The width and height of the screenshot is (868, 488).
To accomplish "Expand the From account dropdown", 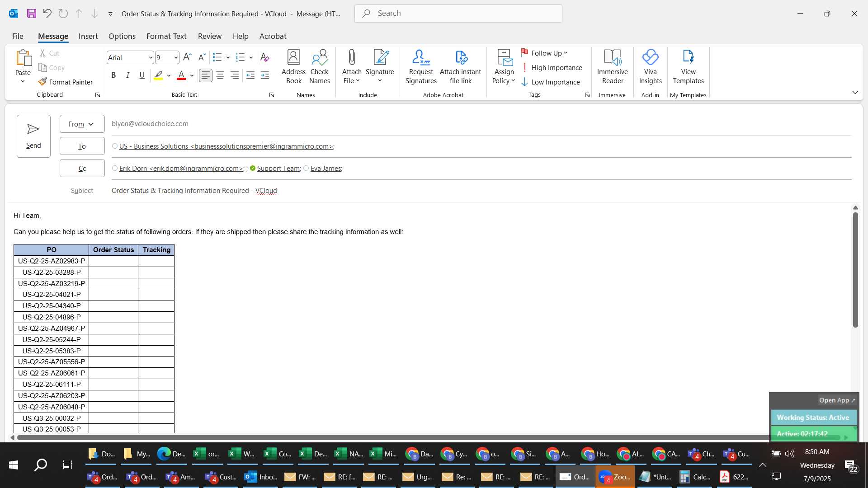I will [82, 124].
